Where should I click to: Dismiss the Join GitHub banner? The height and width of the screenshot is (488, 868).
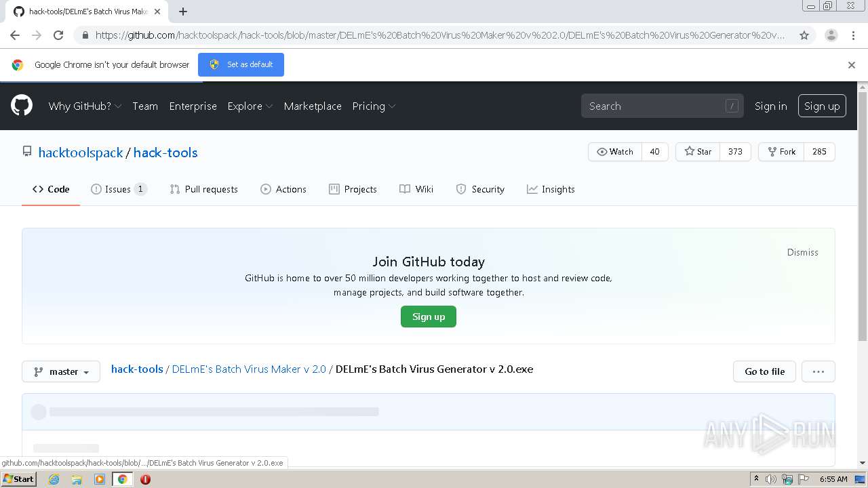click(x=802, y=252)
